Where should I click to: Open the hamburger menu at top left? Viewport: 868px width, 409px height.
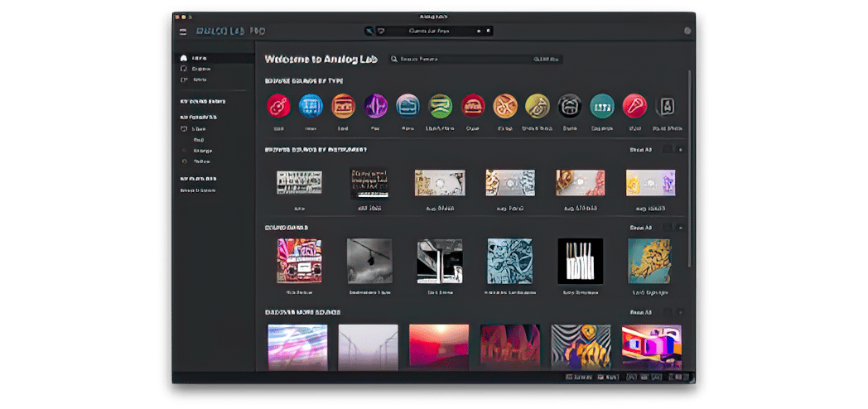point(183,31)
